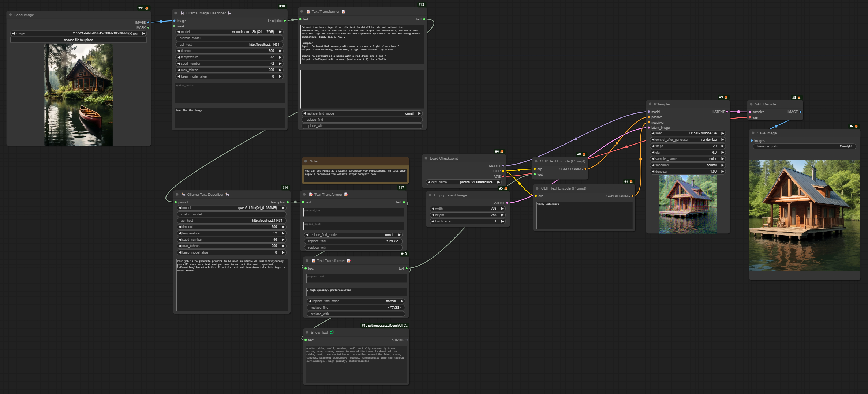Click right arrow of KSampler denoise value

[722, 172]
